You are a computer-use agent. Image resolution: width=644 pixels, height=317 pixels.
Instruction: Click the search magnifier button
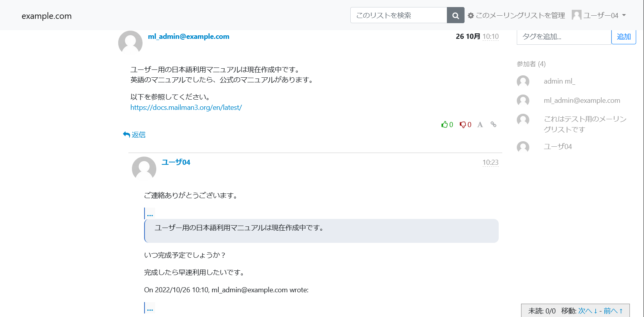[456, 15]
